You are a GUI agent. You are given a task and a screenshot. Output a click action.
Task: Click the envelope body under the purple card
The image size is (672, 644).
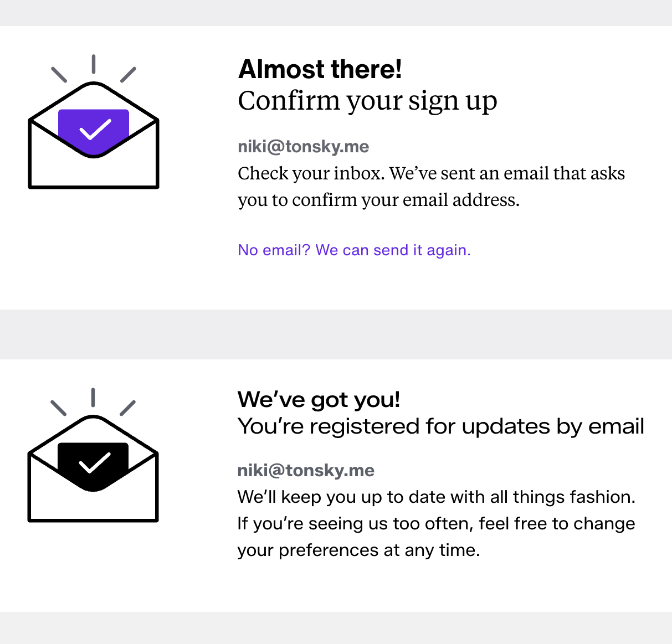[94, 172]
